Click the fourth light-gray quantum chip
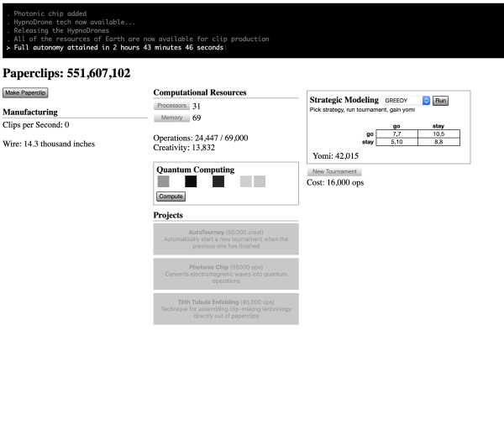504x430 pixels. (x=245, y=181)
